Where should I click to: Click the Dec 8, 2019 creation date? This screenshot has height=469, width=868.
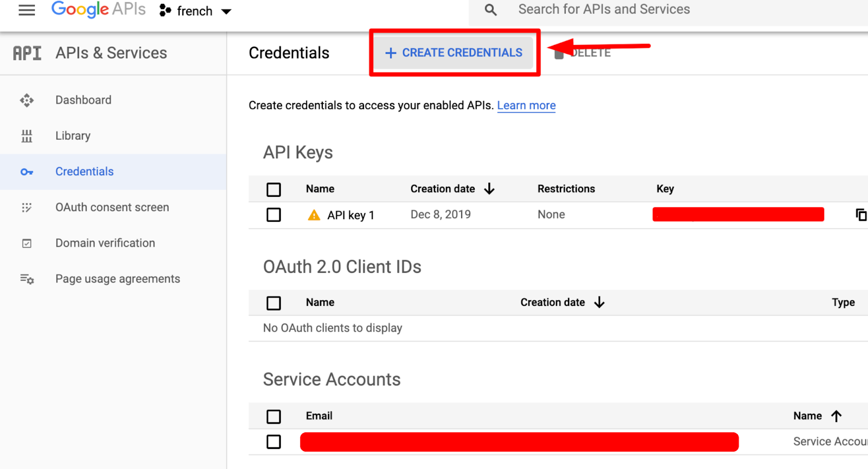coord(441,214)
